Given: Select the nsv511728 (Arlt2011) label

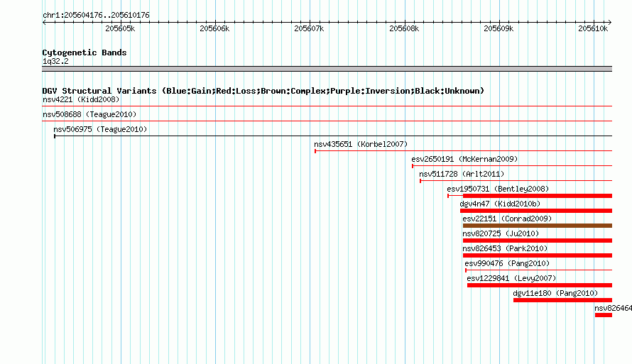Looking at the screenshot, I should [x=462, y=174].
